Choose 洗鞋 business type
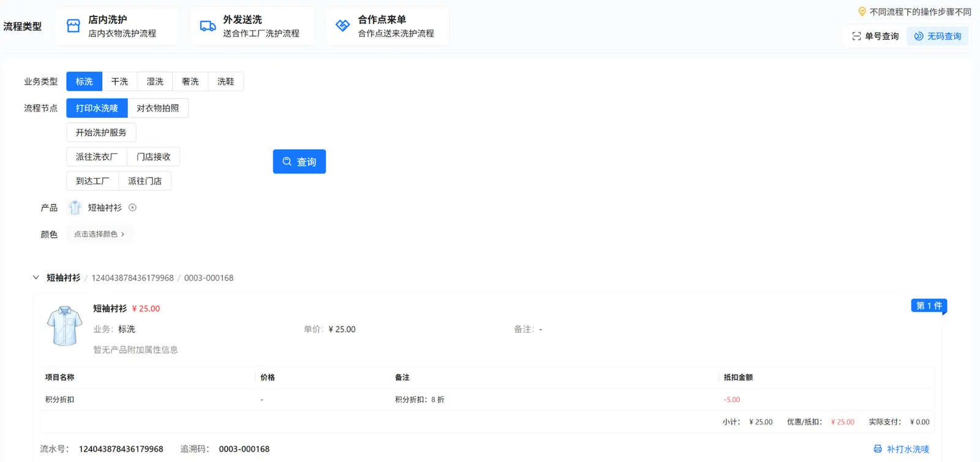The width and height of the screenshot is (980, 462). [x=226, y=81]
